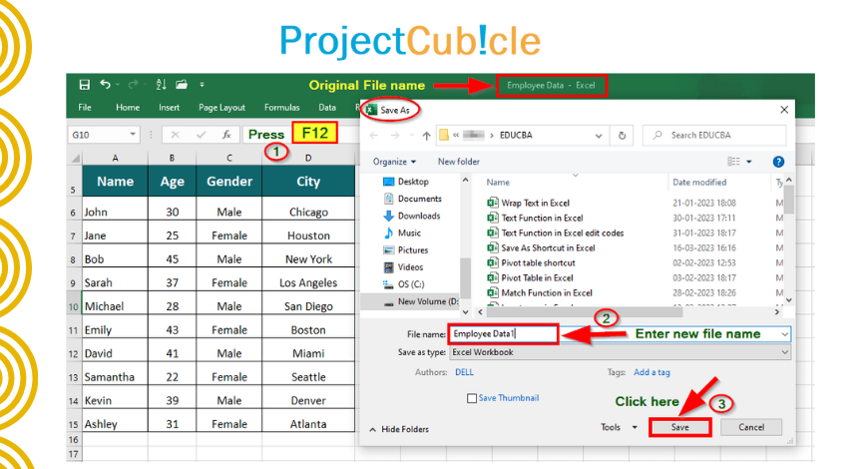Click the Undo arrow in Excel toolbar
This screenshot has height=469, width=868.
[x=105, y=84]
